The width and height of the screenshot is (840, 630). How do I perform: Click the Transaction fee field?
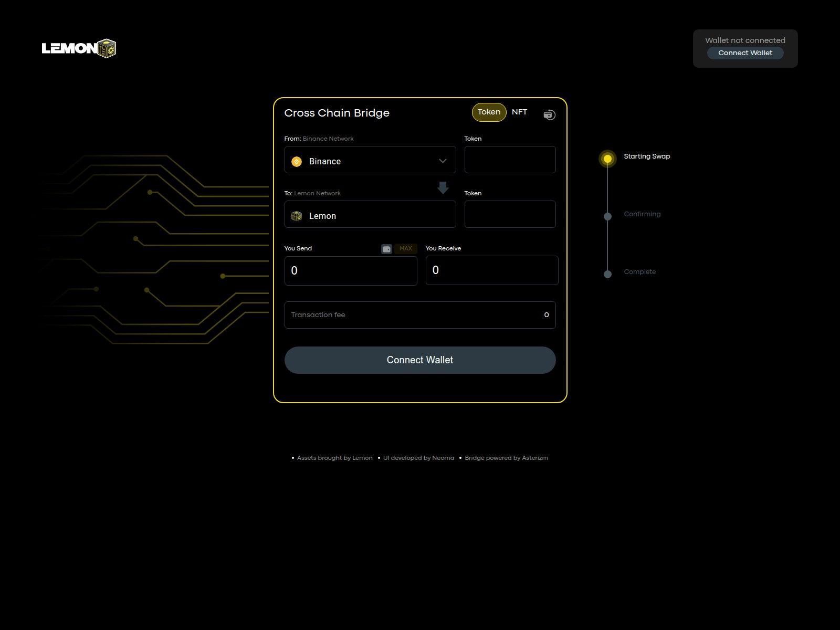[x=420, y=315]
